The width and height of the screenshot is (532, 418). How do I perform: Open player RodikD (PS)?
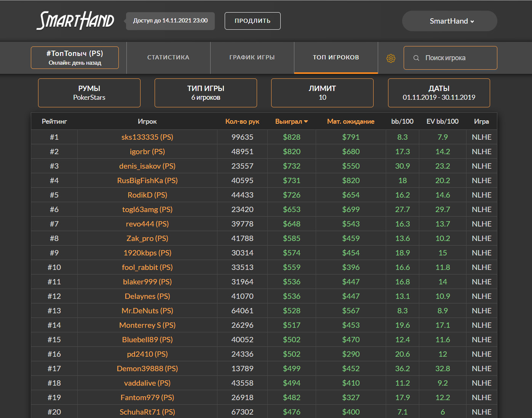tap(147, 195)
